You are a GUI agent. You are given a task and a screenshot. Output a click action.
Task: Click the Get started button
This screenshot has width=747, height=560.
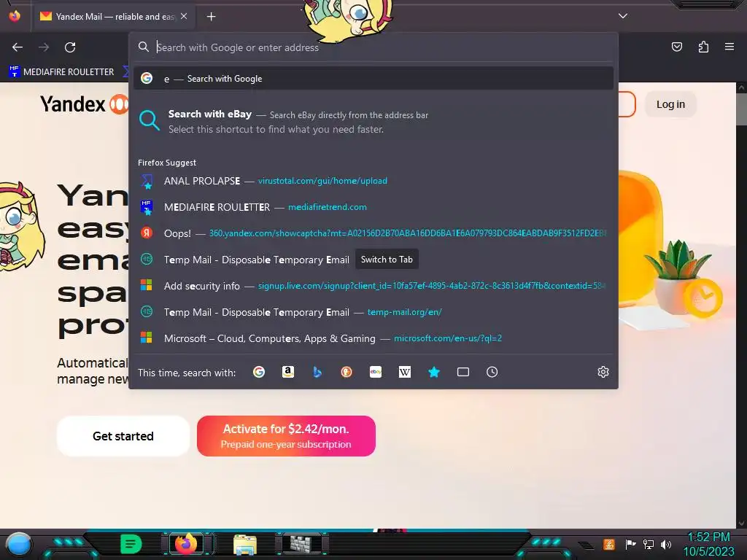tap(123, 436)
